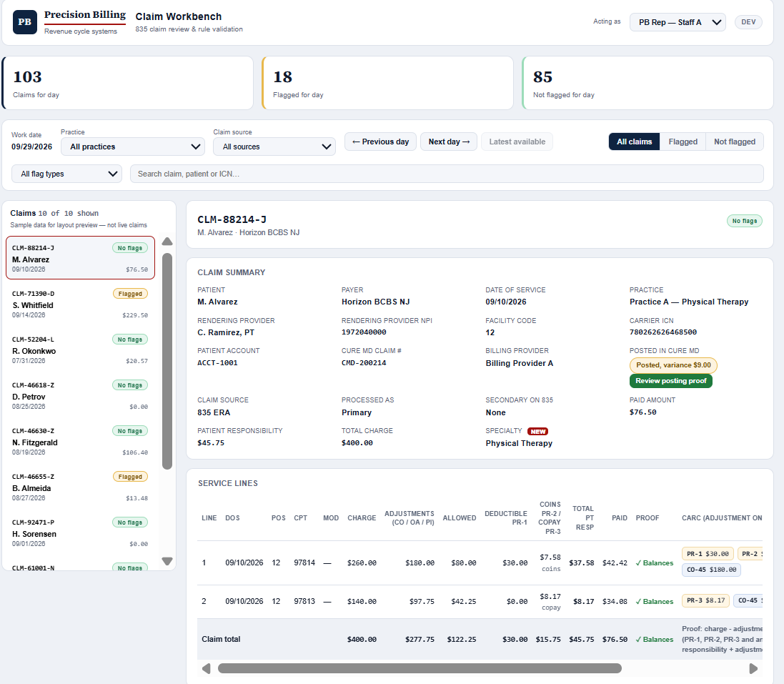Click Balances proof on Claim total row

655,640
